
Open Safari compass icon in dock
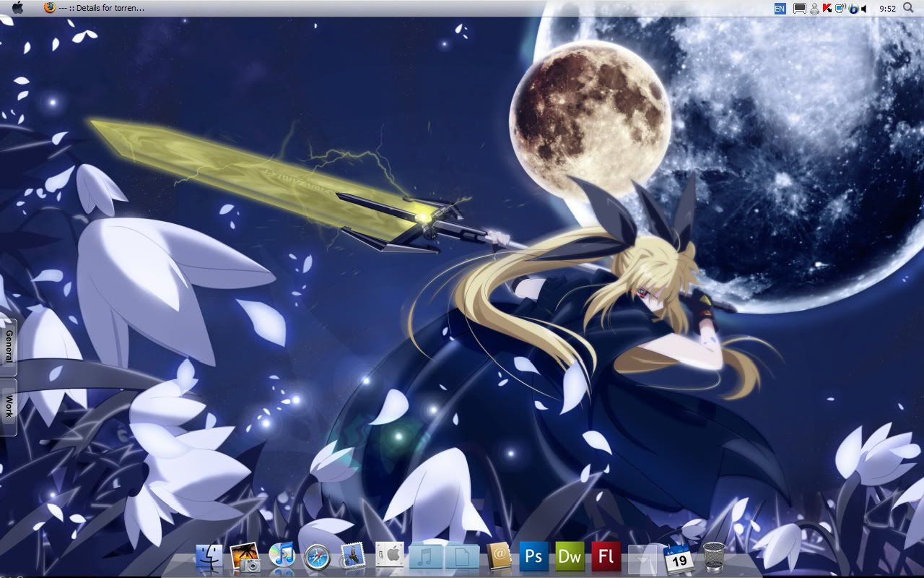coord(317,557)
